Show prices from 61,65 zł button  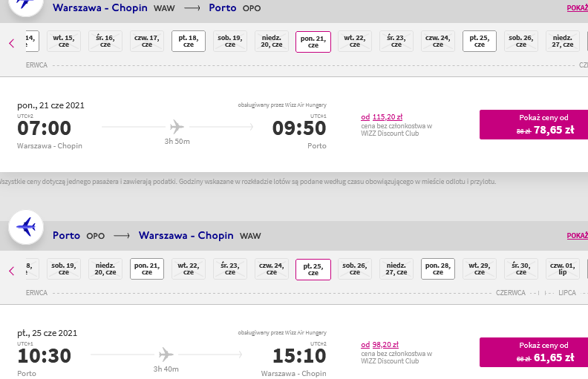[x=534, y=352]
